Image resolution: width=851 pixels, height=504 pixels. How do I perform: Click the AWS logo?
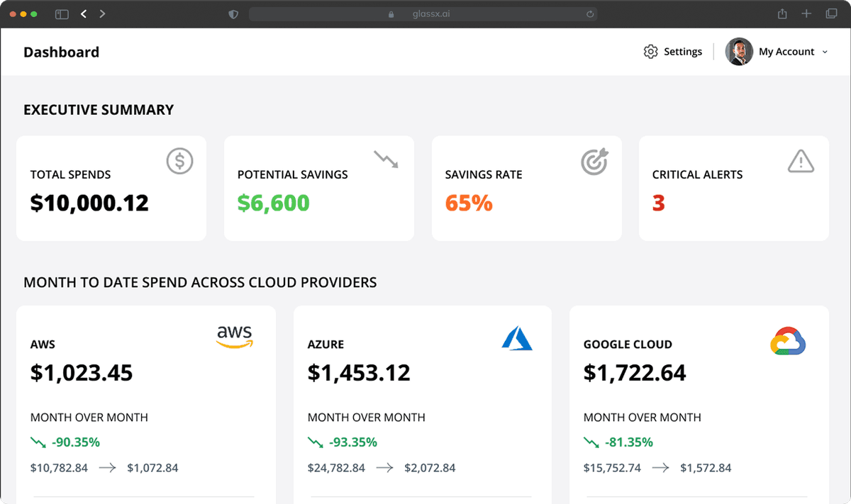pyautogui.click(x=235, y=337)
